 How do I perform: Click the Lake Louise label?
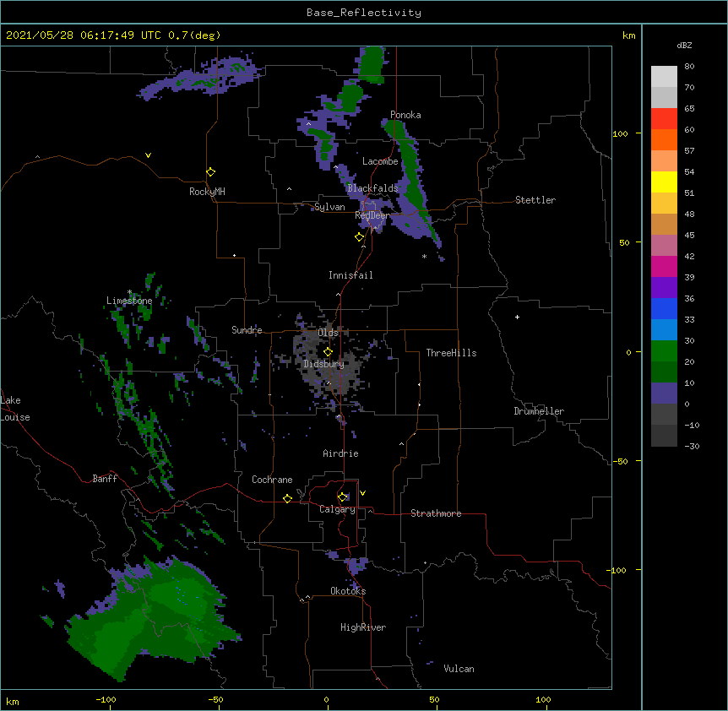tap(15, 409)
